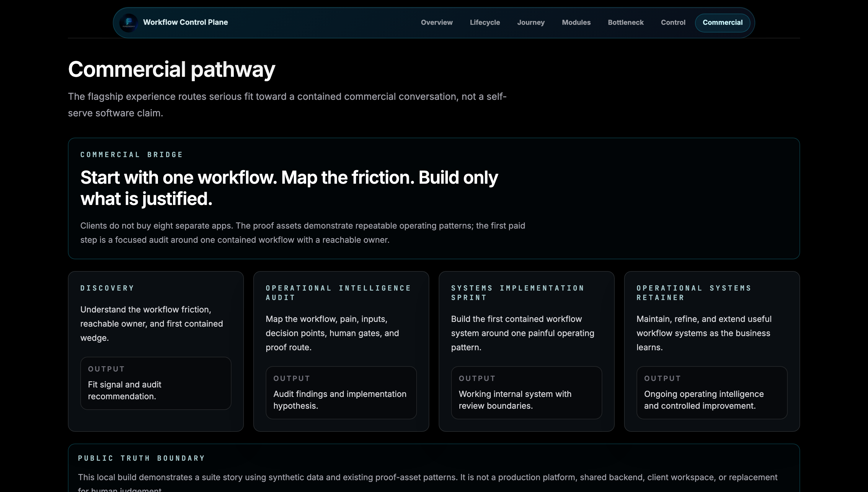Click 'Working internal system with review boundaries' output

[526, 393]
